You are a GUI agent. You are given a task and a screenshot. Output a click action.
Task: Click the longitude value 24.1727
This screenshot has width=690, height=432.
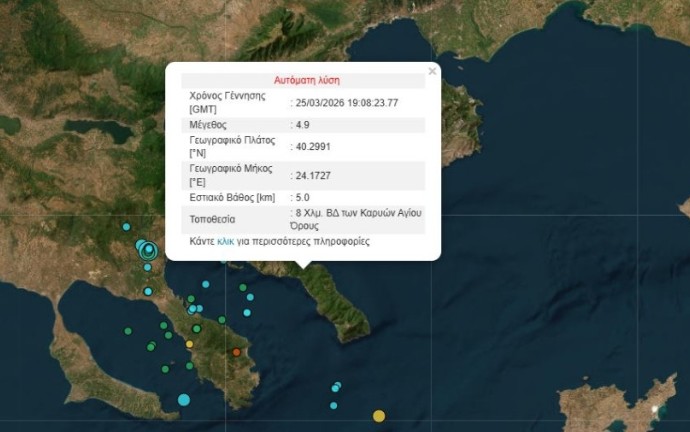click(x=313, y=176)
